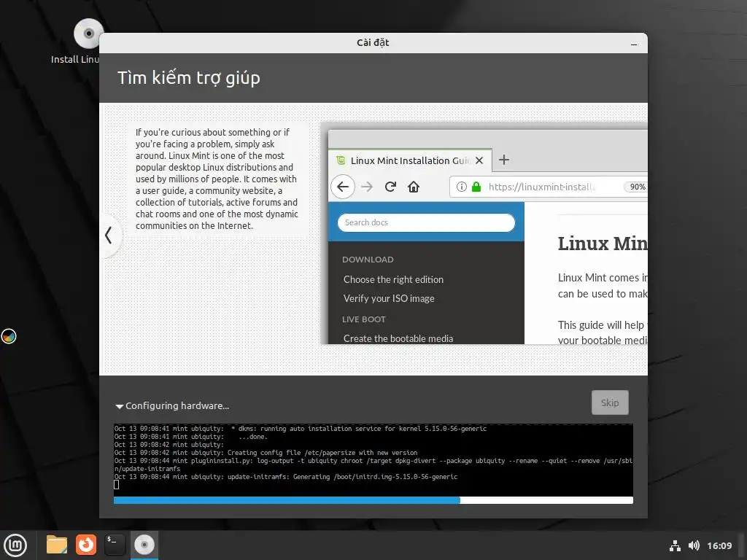Click the slideshow browser screenshot image
Screen dimensions: 747x560
coord(484,233)
